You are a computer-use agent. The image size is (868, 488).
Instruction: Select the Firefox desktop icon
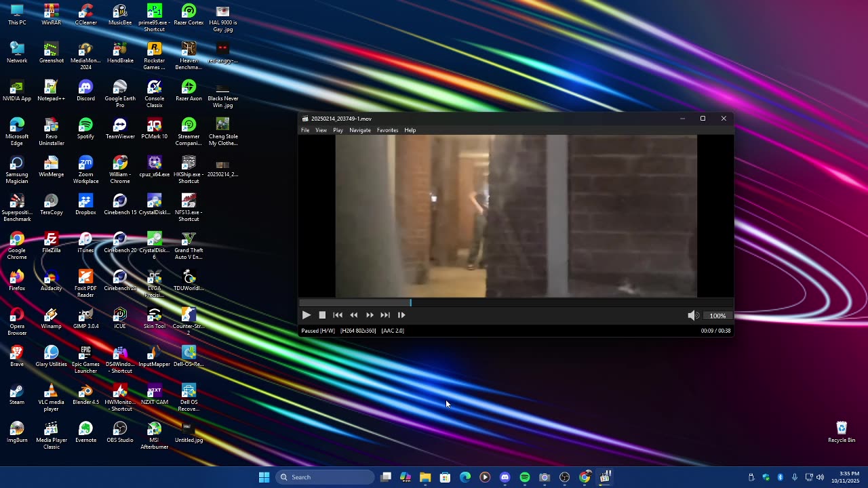pos(17,281)
